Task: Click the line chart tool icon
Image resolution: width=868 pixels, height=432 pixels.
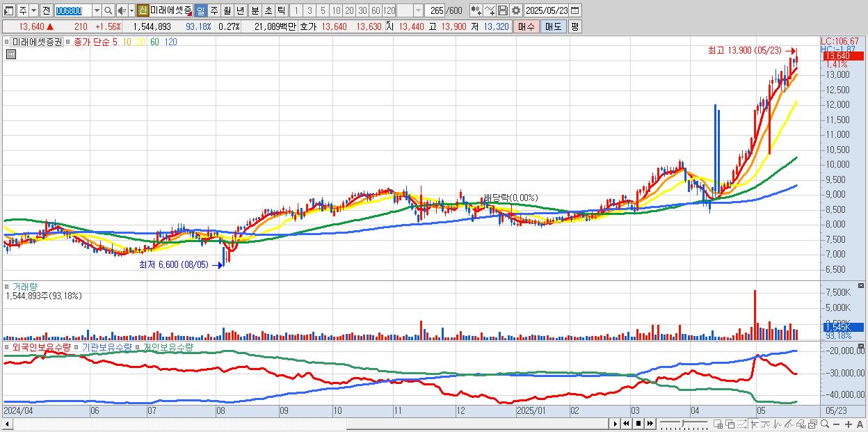Action: 490,10
